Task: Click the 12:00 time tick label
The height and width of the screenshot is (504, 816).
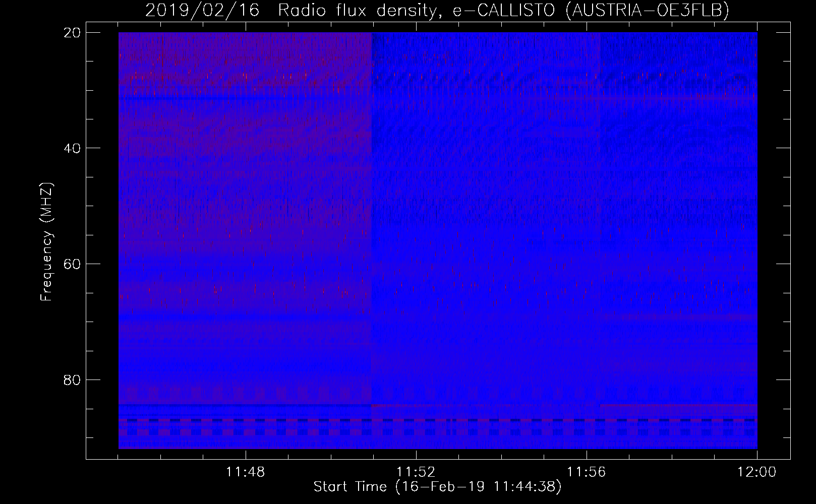Action: point(757,472)
